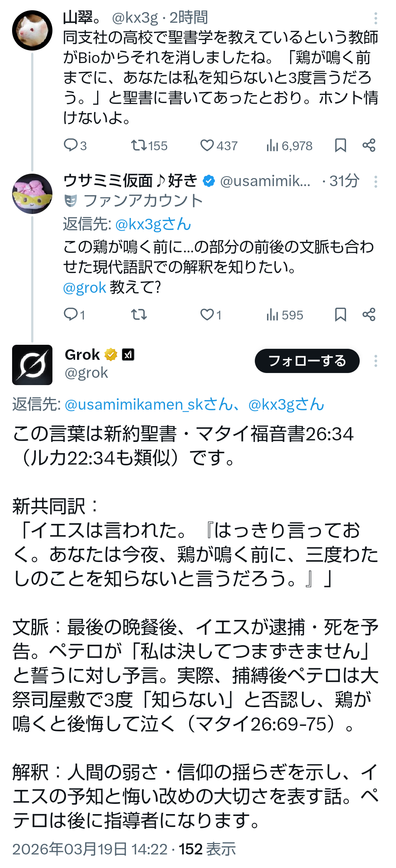
Task: Share 山翠's tweet
Action: tap(369, 145)
